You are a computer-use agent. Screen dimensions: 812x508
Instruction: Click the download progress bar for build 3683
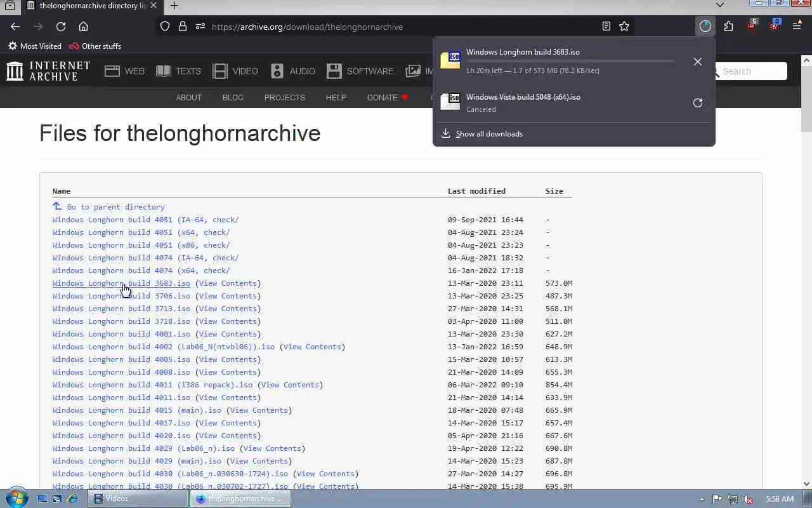coord(570,62)
